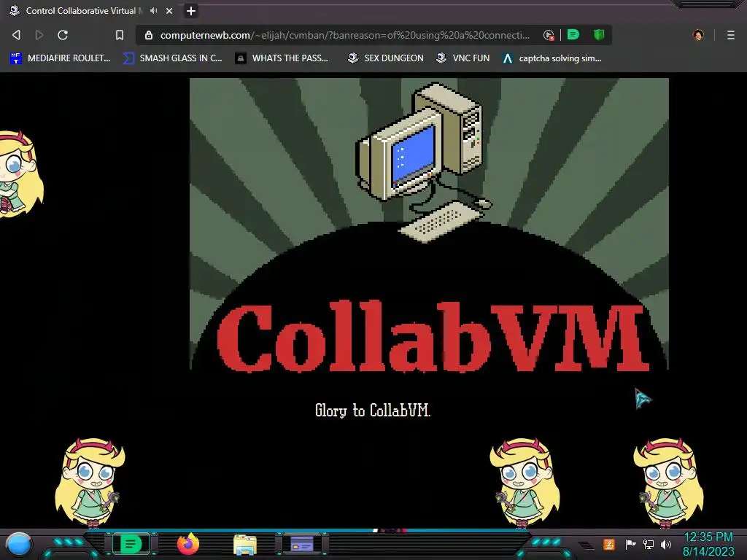Launch Firefox from the taskbar

click(x=188, y=544)
